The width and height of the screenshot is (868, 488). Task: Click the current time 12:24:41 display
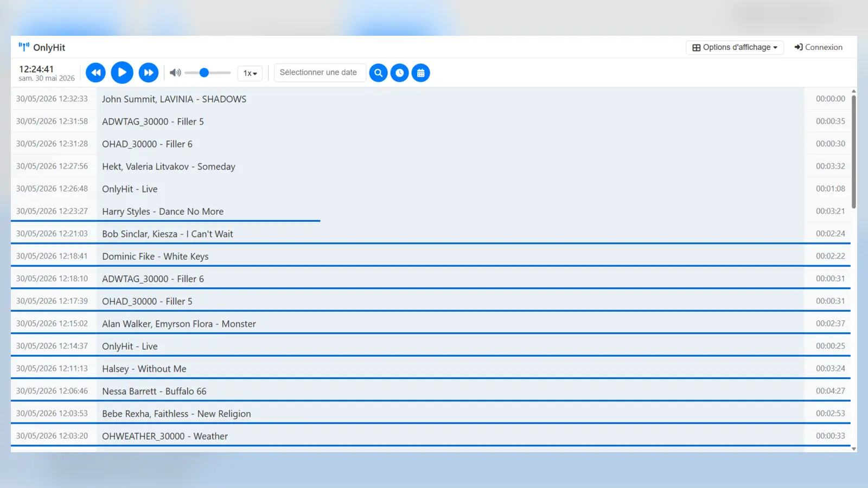click(36, 69)
